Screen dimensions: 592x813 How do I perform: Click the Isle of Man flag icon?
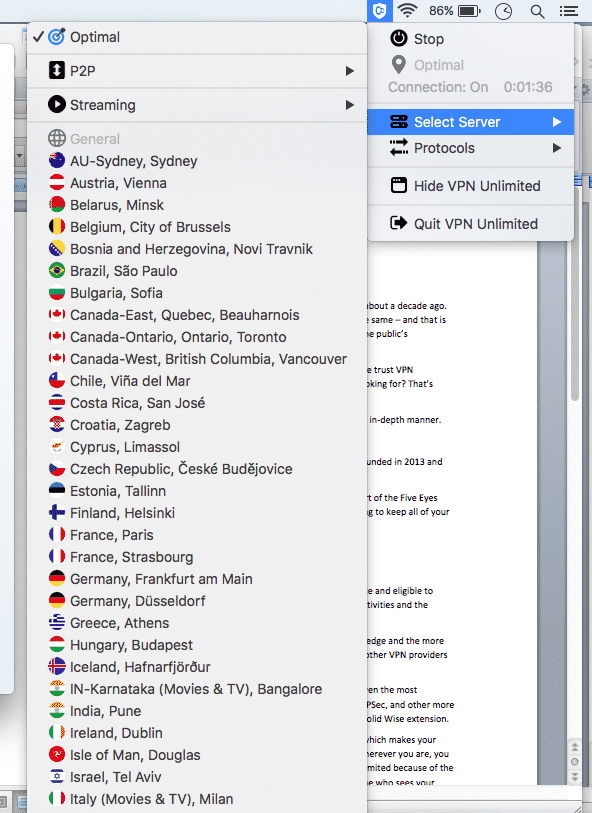coord(57,754)
